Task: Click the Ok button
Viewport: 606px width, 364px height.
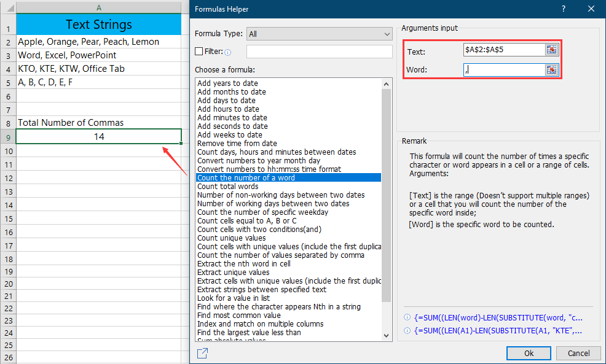Action: pyautogui.click(x=529, y=353)
